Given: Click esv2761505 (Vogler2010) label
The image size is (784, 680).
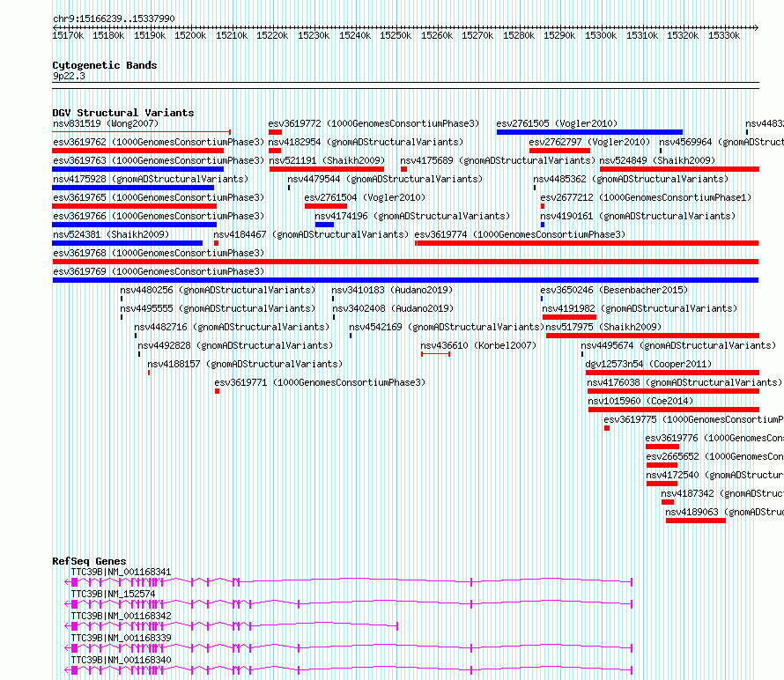Looking at the screenshot, I should (x=557, y=123).
